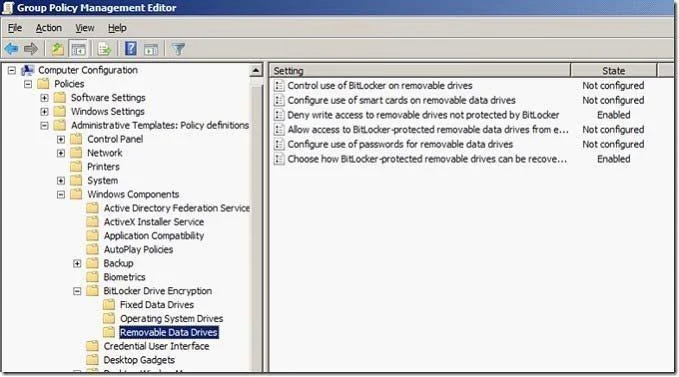Expand the Windows Settings node

[45, 112]
